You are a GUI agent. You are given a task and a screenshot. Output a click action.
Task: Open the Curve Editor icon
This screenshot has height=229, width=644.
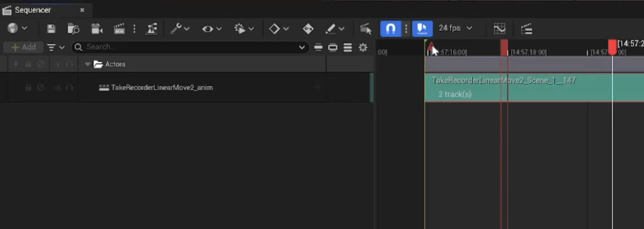click(x=499, y=29)
